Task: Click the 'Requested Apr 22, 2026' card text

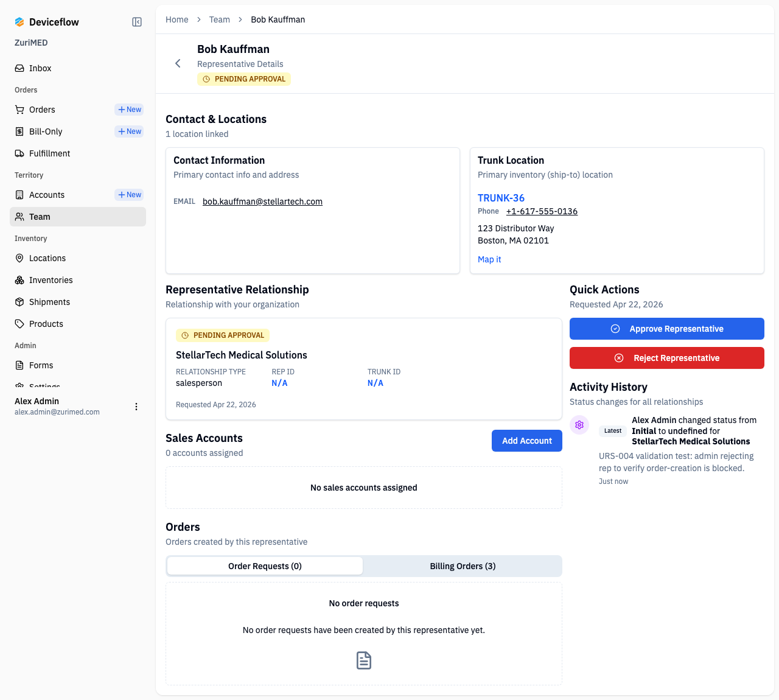Action: point(216,405)
